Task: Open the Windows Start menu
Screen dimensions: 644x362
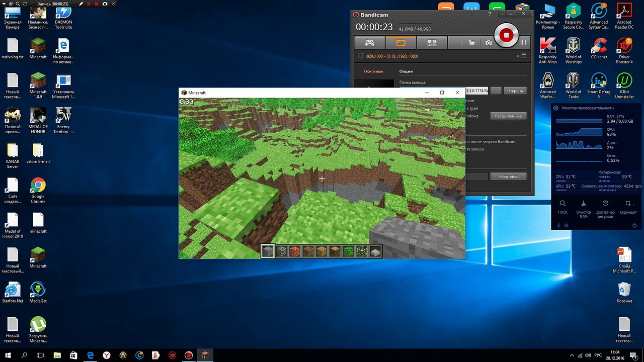Action: pyautogui.click(x=8, y=355)
